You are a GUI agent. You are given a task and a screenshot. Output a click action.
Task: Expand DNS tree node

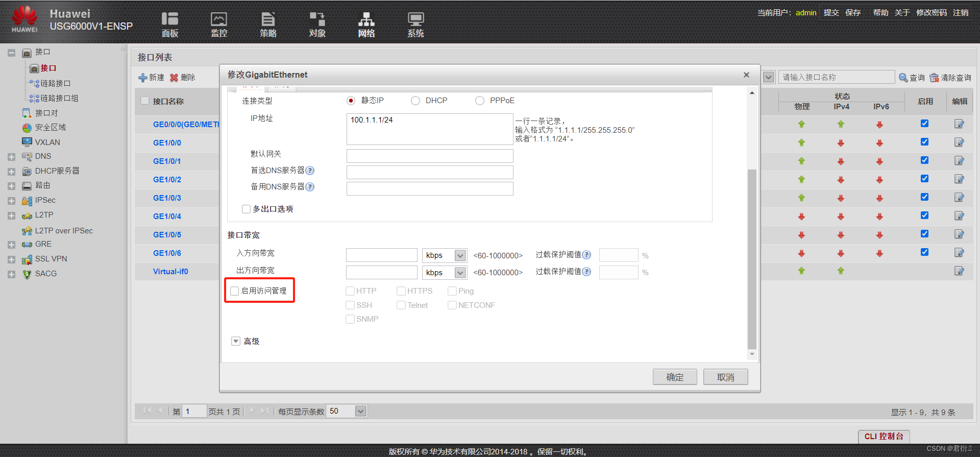(x=11, y=157)
